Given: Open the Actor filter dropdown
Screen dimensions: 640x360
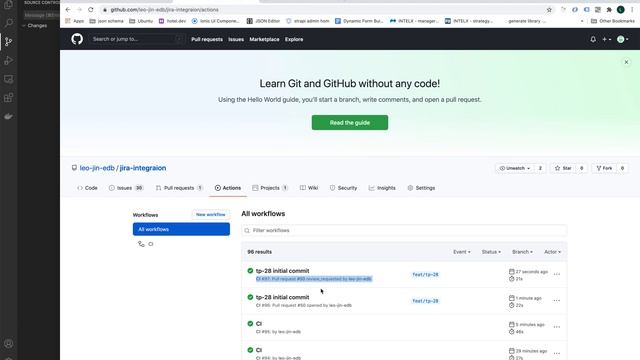Looking at the screenshot, I should 552,252.
